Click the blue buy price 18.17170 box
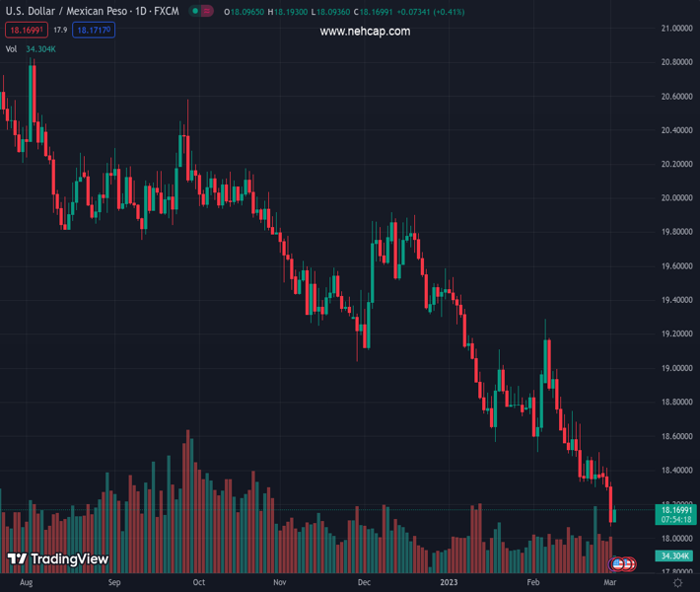700x592 pixels. (94, 31)
